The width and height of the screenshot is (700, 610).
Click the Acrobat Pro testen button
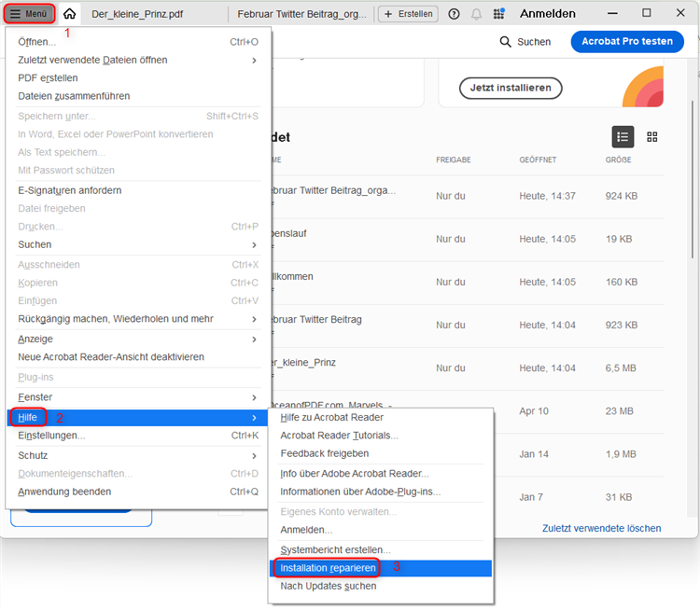(626, 42)
